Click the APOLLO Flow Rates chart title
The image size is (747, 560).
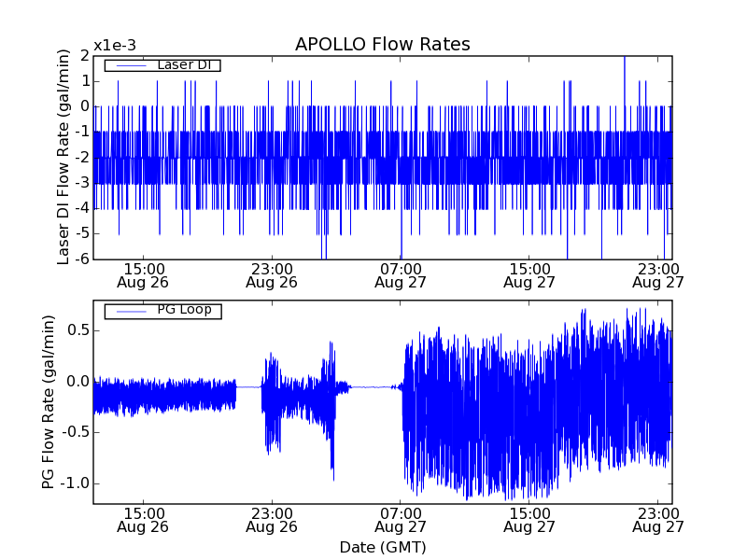[382, 45]
